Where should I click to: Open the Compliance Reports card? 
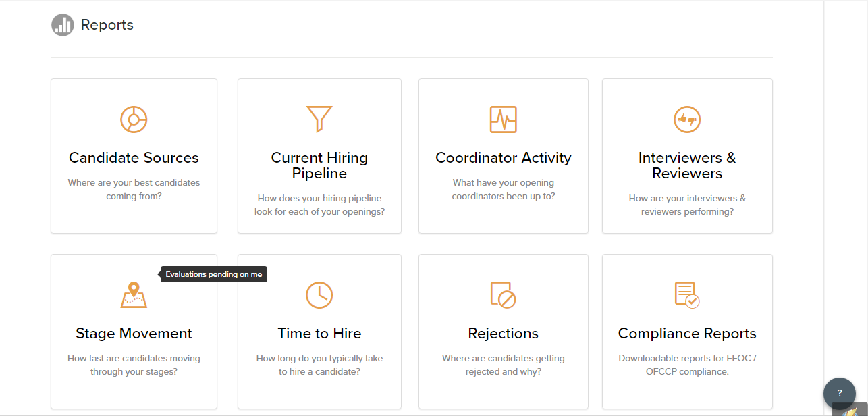tap(687, 331)
